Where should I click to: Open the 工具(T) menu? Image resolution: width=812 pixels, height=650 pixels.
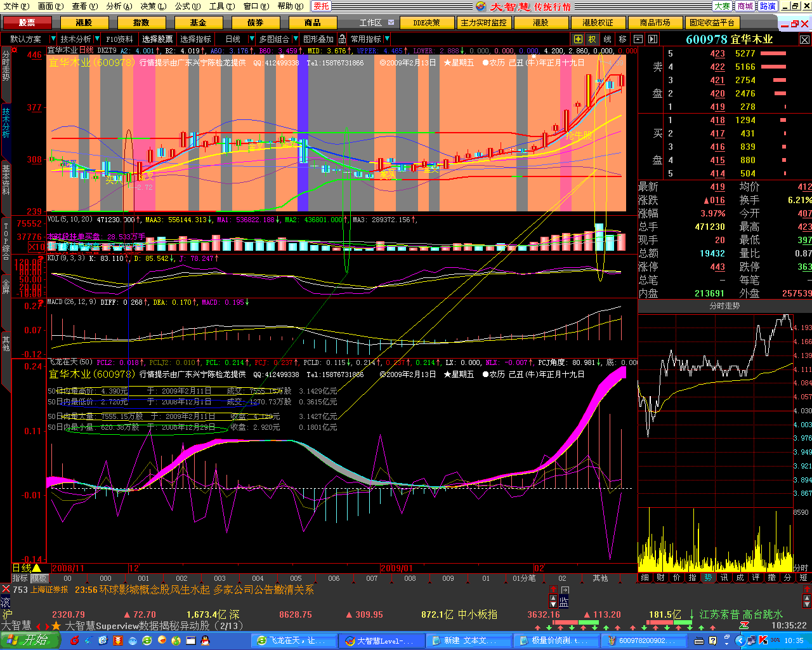pos(221,6)
